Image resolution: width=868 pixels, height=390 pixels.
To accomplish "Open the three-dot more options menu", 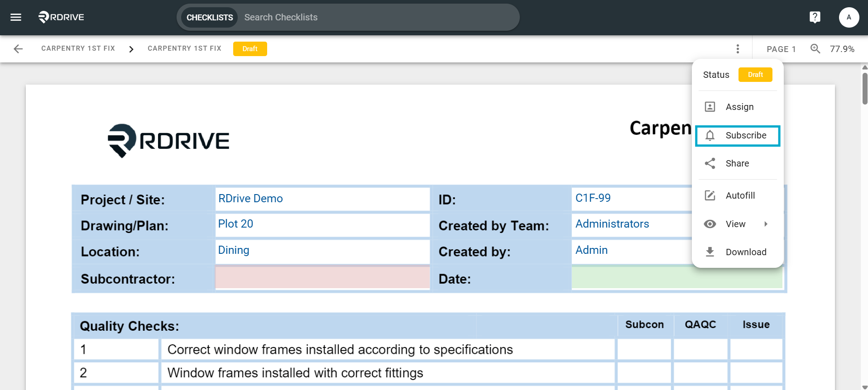I will coord(738,49).
